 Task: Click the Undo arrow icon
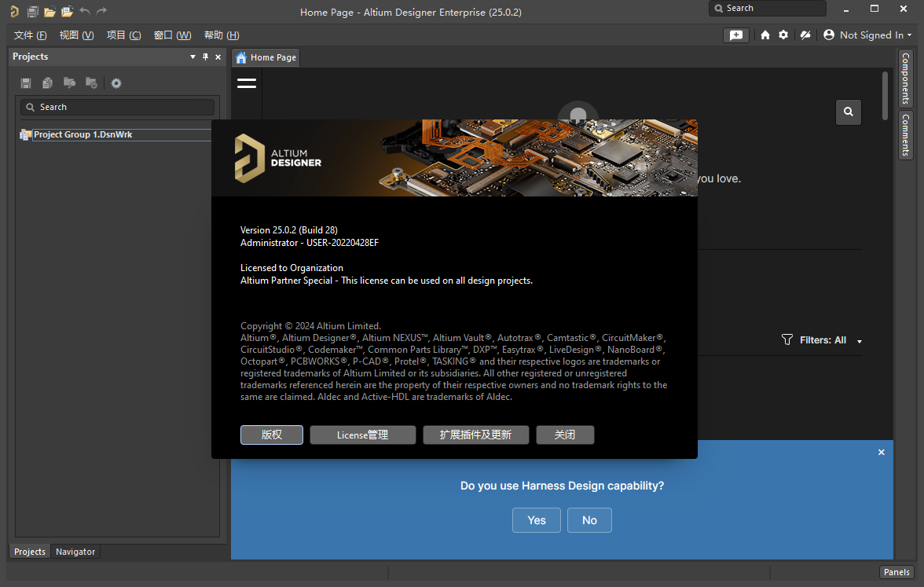point(85,11)
